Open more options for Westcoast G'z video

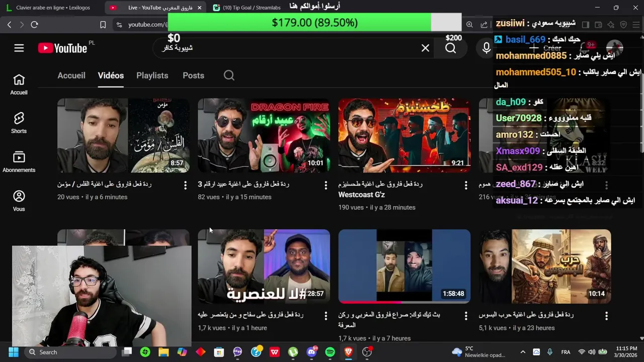tap(466, 185)
